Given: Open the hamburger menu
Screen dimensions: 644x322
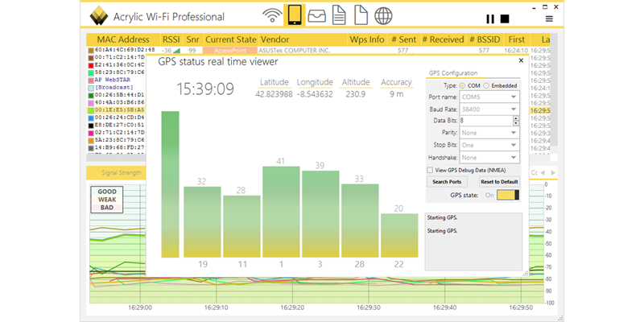Looking at the screenshot, I should click(549, 19).
